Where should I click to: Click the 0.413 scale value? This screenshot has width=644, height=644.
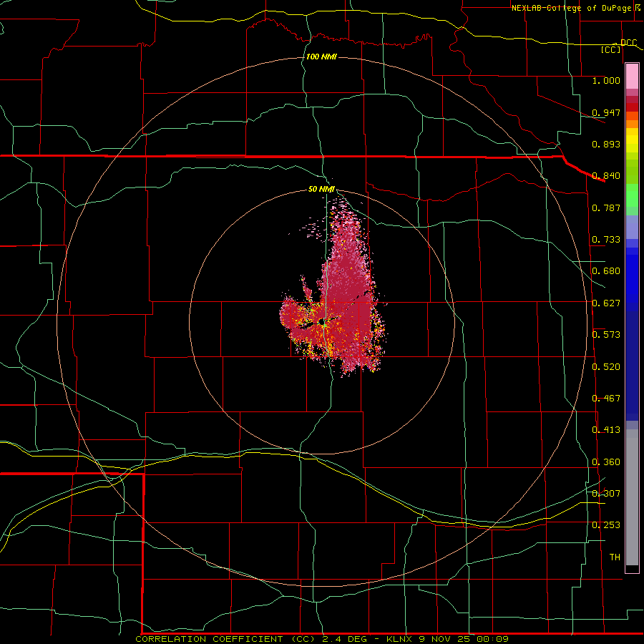[606, 430]
